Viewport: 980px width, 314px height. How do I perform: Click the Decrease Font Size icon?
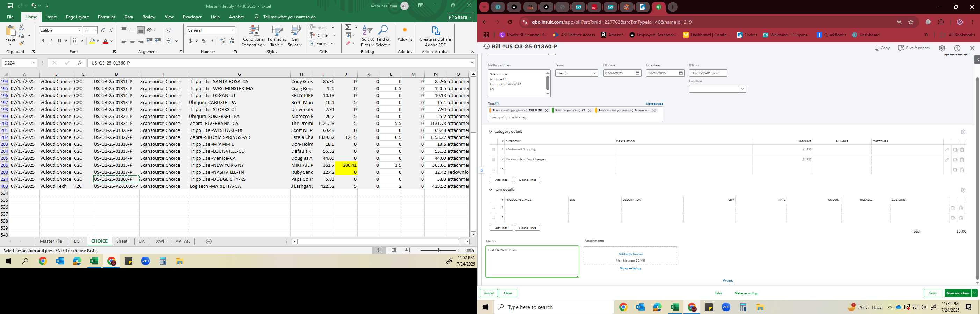pos(111,30)
